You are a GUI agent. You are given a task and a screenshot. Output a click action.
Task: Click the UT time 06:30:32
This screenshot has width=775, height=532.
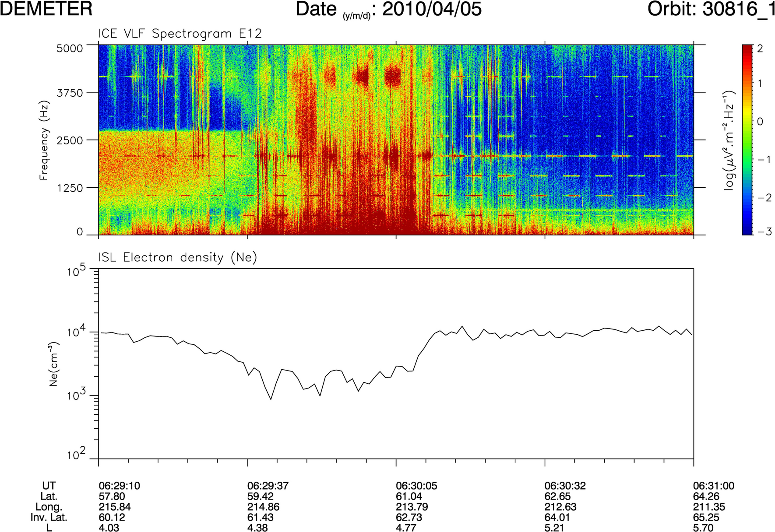(x=565, y=486)
